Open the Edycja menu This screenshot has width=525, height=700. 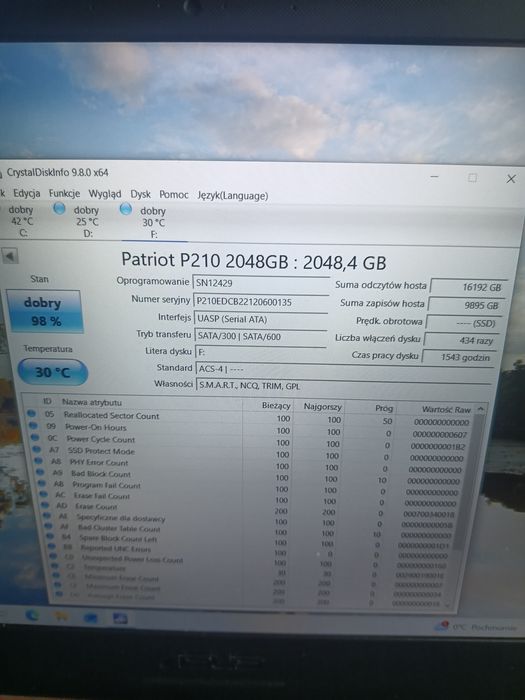(x=27, y=193)
